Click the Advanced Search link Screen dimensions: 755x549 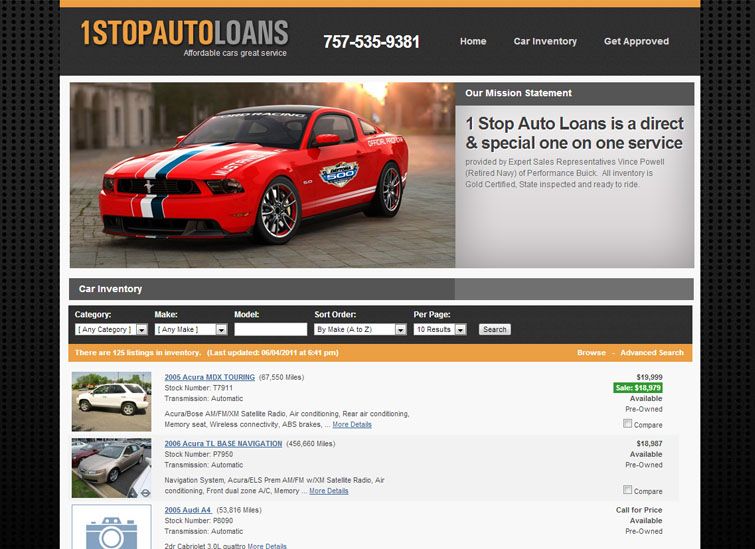[652, 353]
